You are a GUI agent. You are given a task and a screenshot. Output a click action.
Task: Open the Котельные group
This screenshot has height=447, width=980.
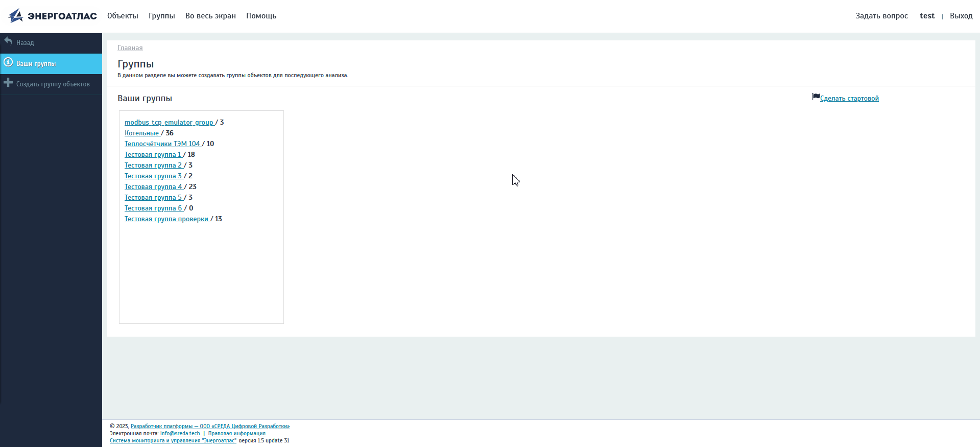click(142, 133)
